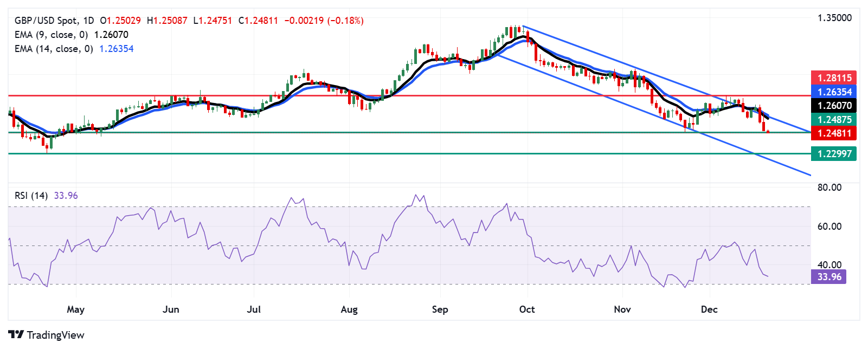
Task: Click the May label on time axis
Action: (76, 309)
